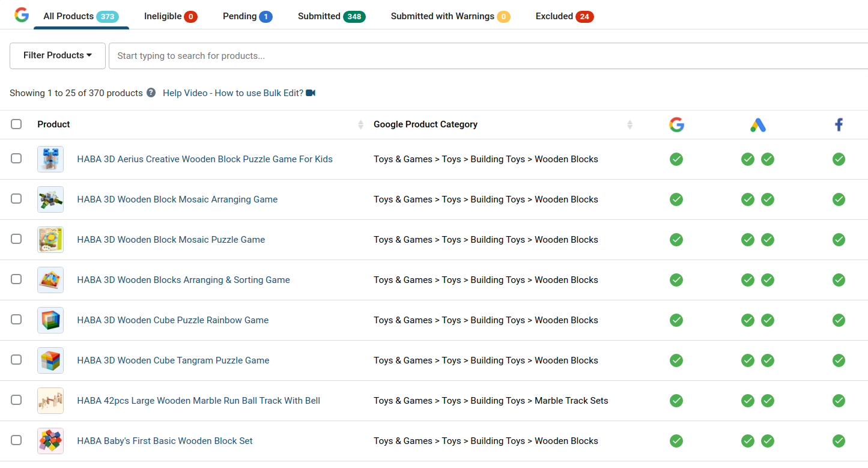
Task: Click Google checkmark for Cube Puzzle Rainbow Game row
Action: coord(676,320)
